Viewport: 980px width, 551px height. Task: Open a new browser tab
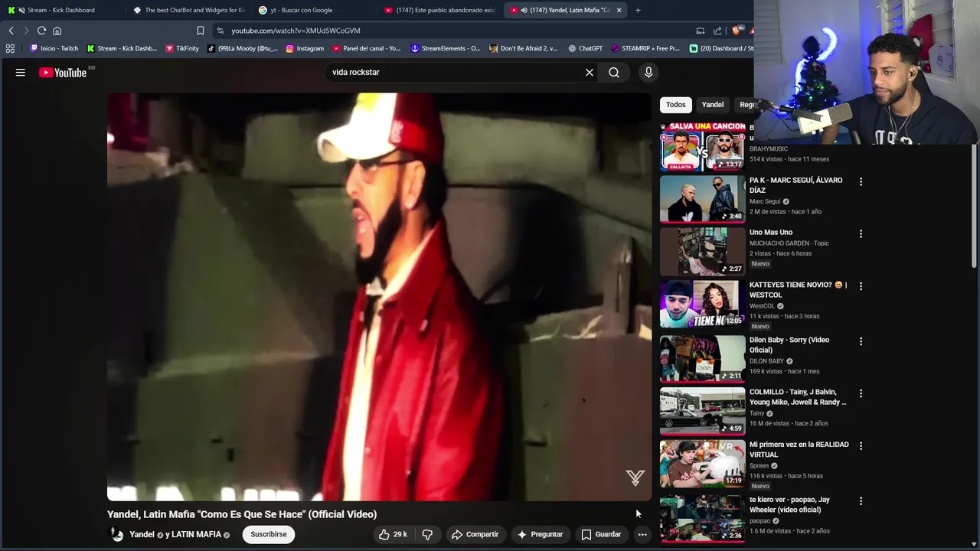(638, 10)
